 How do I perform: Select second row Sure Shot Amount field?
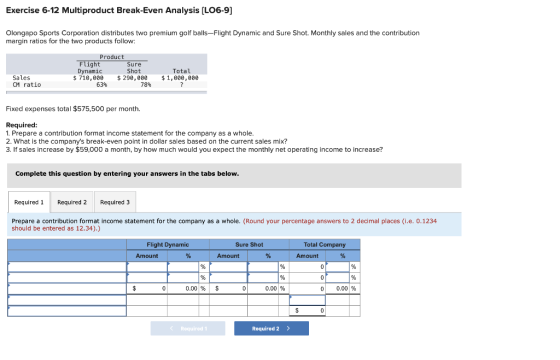(x=229, y=278)
